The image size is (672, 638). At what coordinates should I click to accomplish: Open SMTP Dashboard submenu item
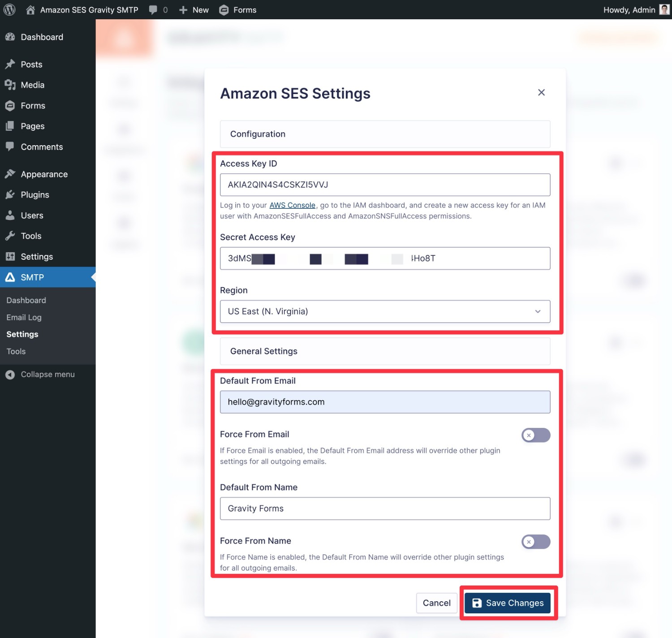coord(26,300)
